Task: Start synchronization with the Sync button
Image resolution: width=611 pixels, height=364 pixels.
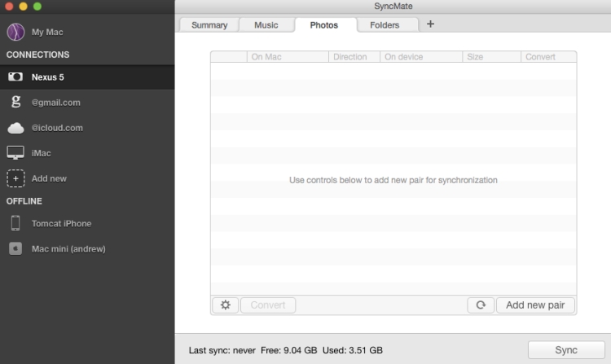Action: (x=566, y=350)
